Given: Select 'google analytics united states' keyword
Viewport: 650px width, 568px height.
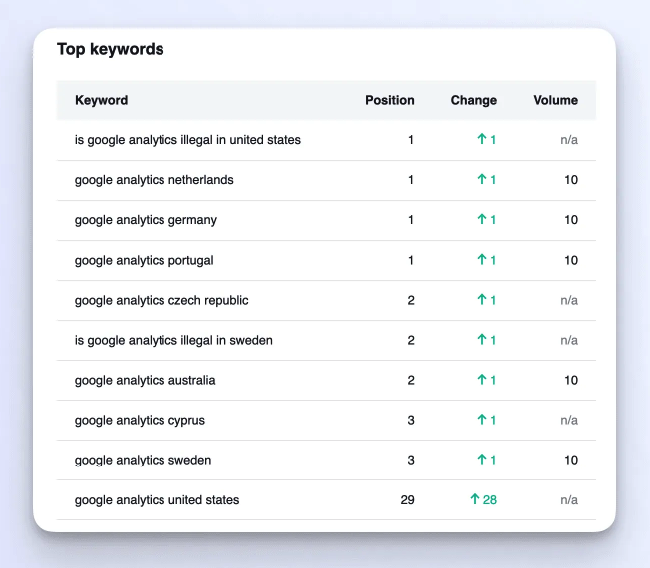Looking at the screenshot, I should 157,500.
